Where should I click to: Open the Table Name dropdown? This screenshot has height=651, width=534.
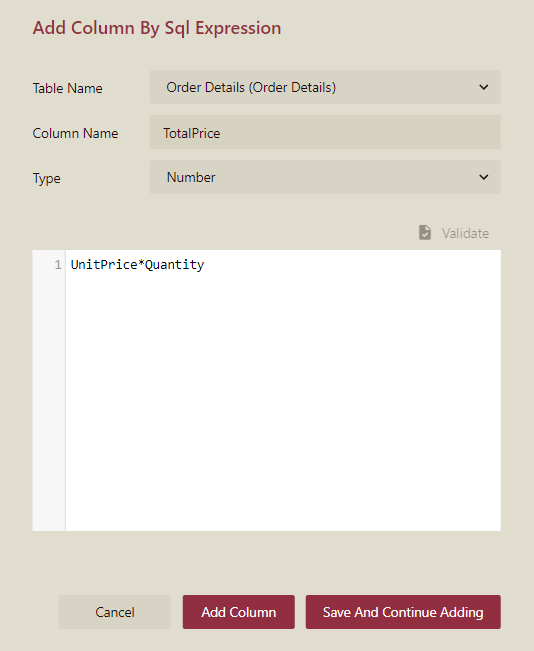[x=325, y=87]
